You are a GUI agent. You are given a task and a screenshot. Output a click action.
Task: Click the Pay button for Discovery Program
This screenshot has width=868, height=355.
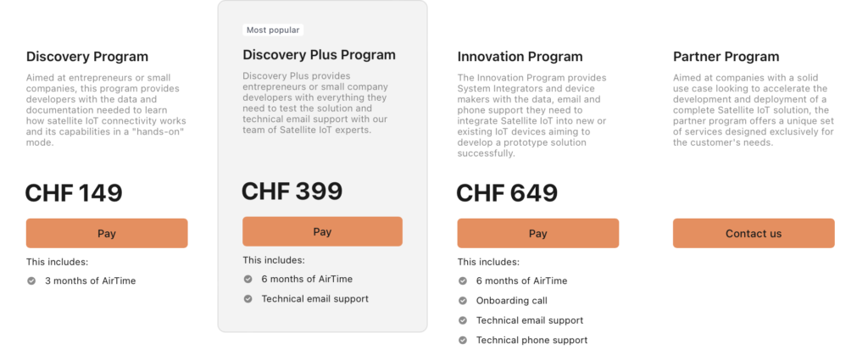point(107,233)
